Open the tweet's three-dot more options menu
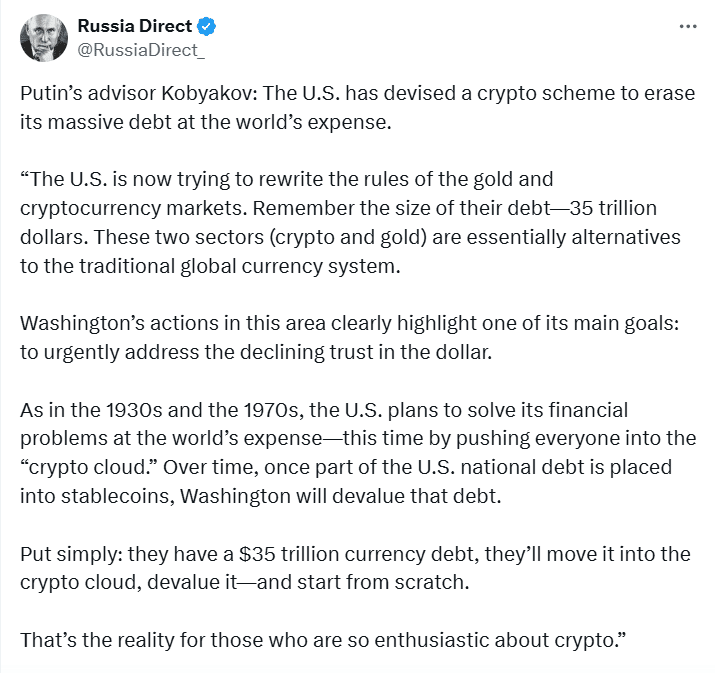The image size is (715, 673). [687, 26]
